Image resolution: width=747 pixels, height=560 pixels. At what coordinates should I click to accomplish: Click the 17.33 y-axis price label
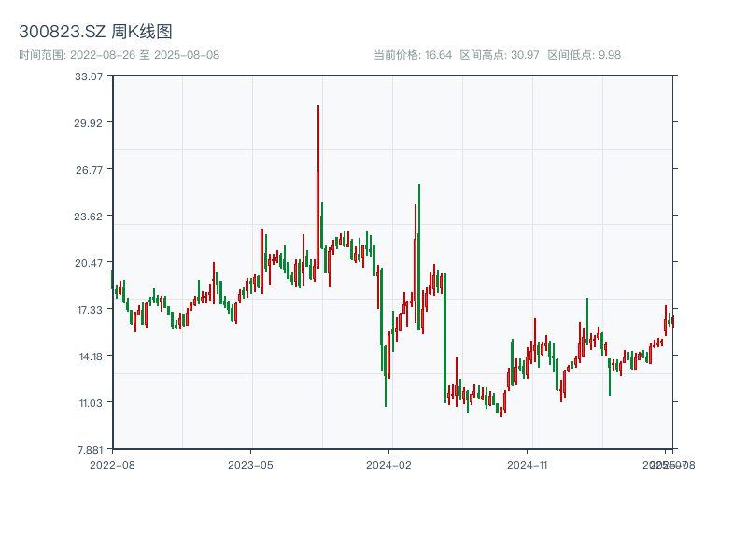[x=89, y=309]
